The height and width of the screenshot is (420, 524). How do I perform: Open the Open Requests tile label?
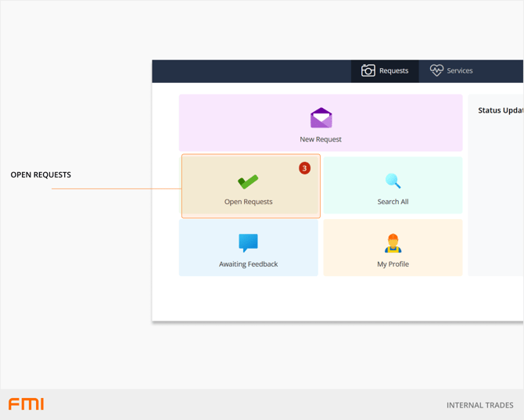pyautogui.click(x=248, y=202)
